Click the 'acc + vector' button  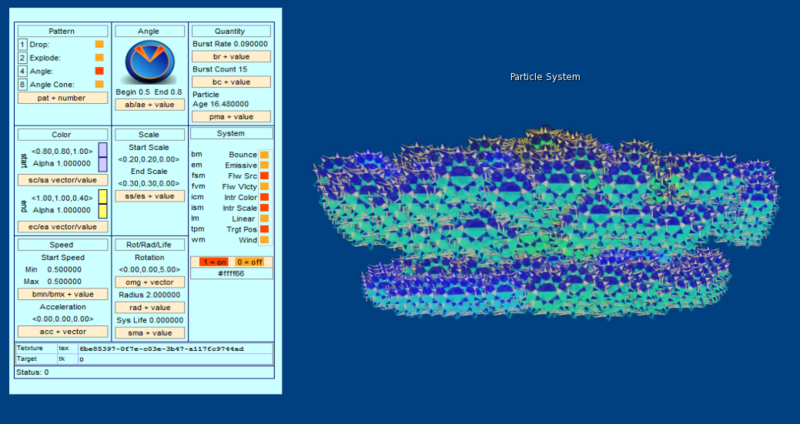62,331
